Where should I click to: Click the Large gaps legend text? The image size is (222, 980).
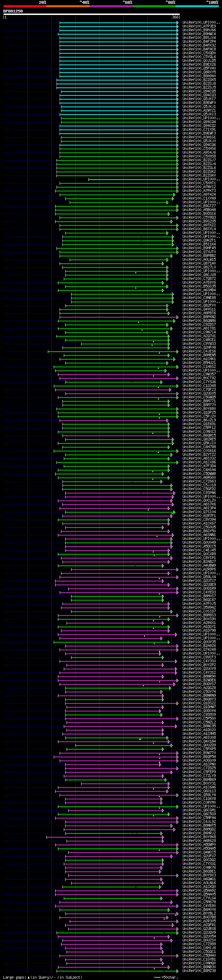(15, 977)
